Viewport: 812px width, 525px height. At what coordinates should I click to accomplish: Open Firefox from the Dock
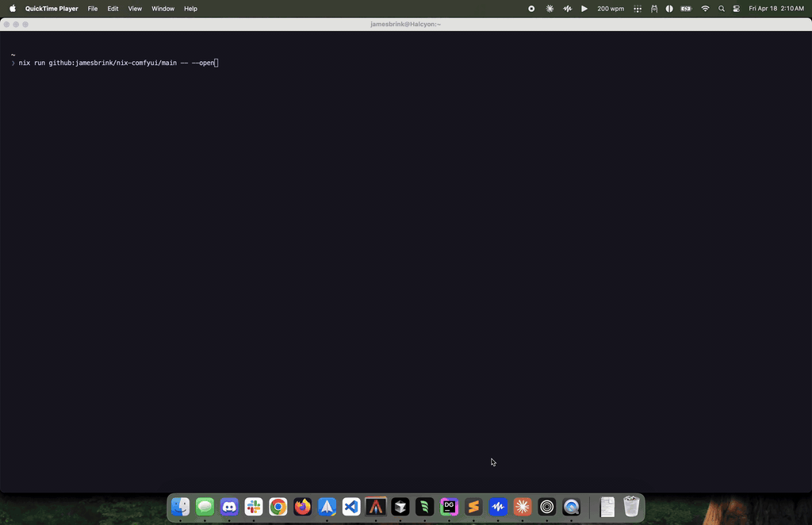click(302, 507)
